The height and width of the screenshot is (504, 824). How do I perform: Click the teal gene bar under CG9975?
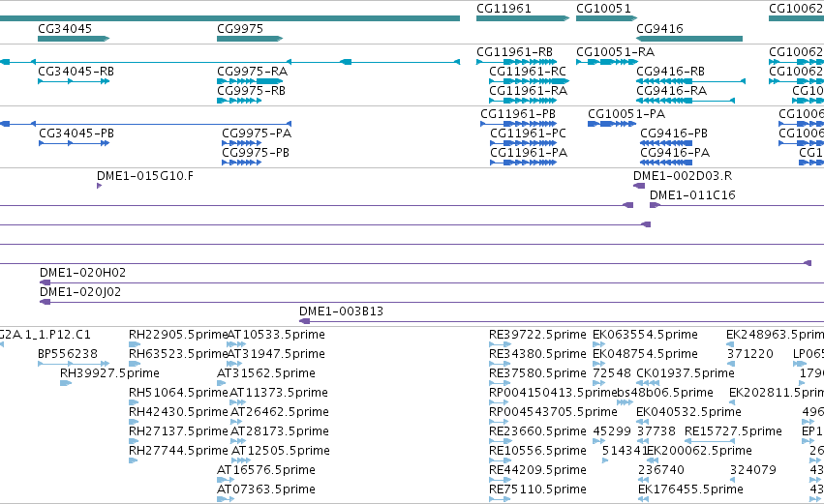250,39
